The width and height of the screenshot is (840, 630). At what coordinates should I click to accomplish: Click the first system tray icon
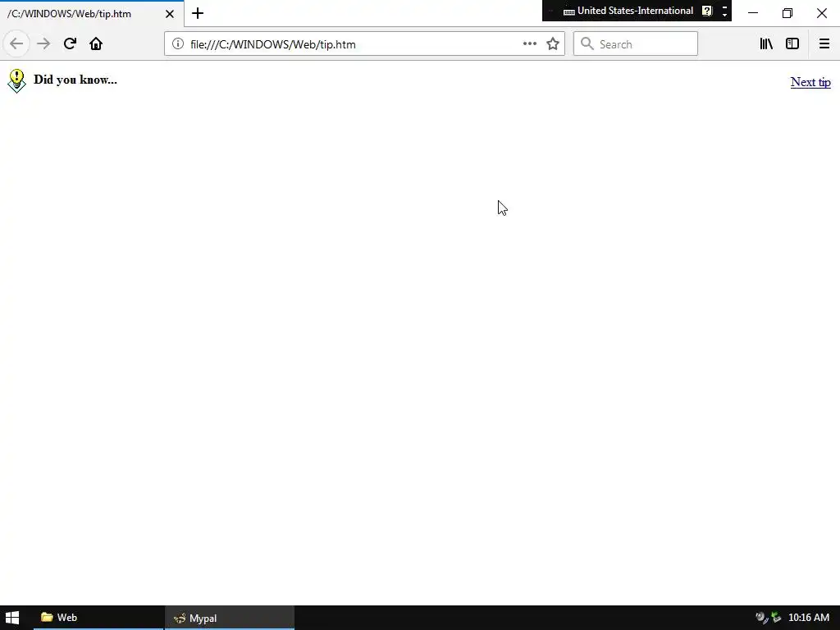[761, 618]
